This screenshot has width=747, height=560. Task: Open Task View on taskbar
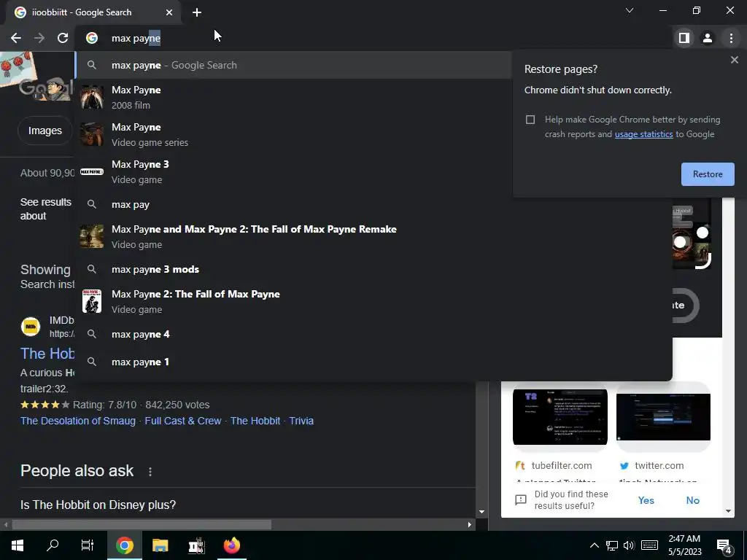[88, 545]
